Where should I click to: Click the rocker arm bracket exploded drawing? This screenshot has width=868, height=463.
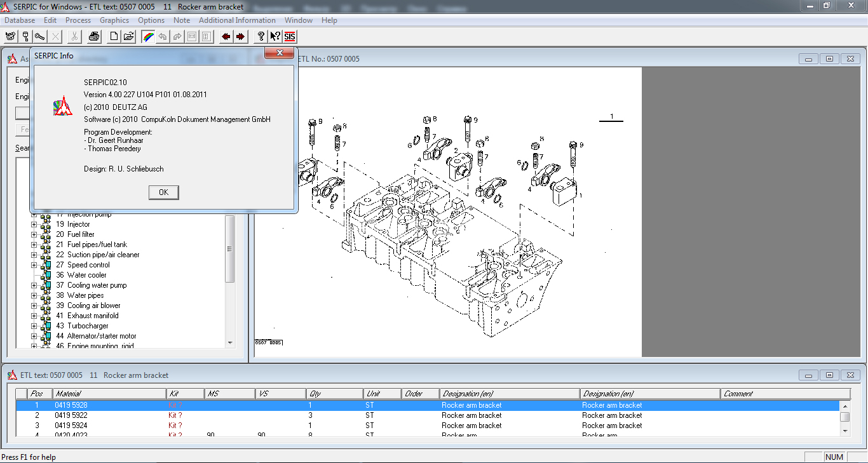448,212
